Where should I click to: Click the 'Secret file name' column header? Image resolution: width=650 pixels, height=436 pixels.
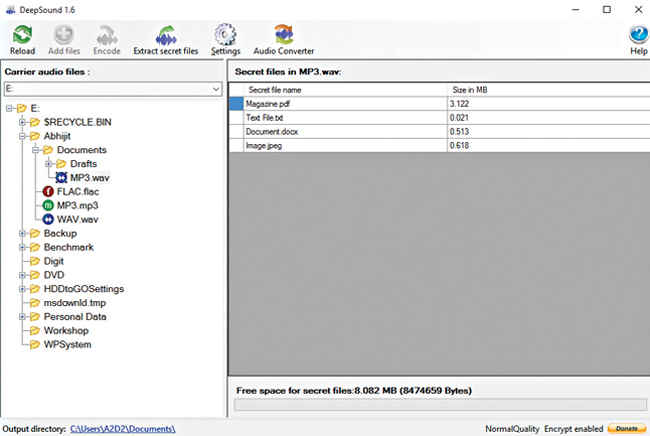345,90
